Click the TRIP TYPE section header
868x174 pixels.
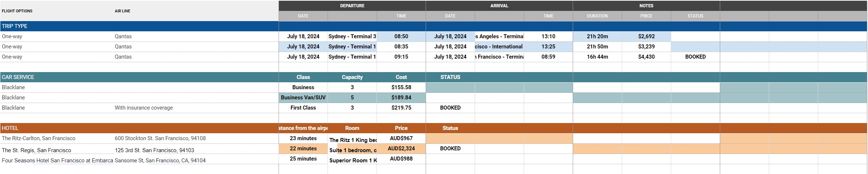pyautogui.click(x=15, y=26)
